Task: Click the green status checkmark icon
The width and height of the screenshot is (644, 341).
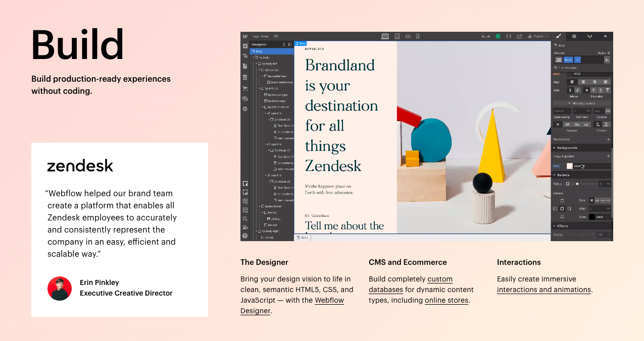Action: tap(498, 36)
